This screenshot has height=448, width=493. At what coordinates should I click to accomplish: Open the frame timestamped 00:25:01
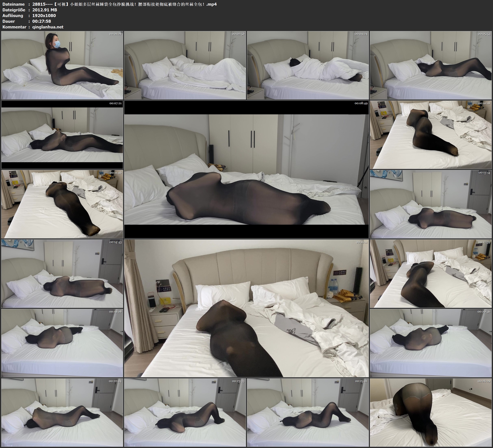pyautogui.click(x=308, y=412)
